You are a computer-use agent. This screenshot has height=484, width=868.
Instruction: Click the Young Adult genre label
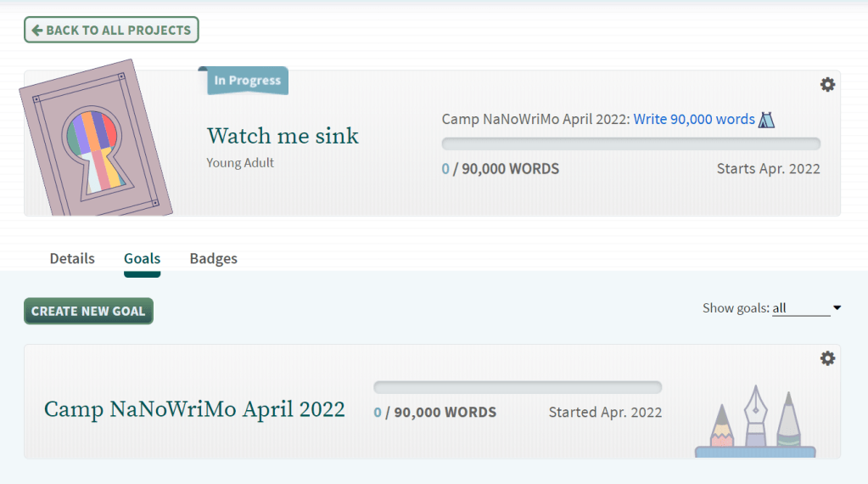click(240, 162)
